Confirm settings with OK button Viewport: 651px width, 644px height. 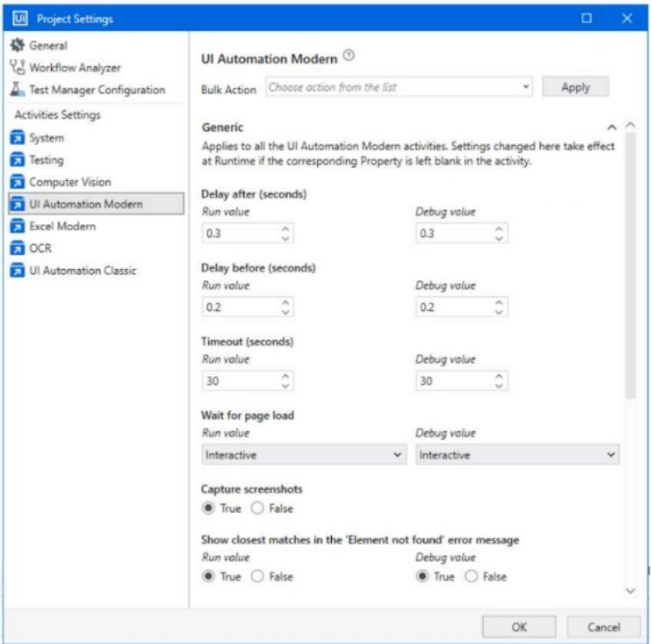click(519, 627)
